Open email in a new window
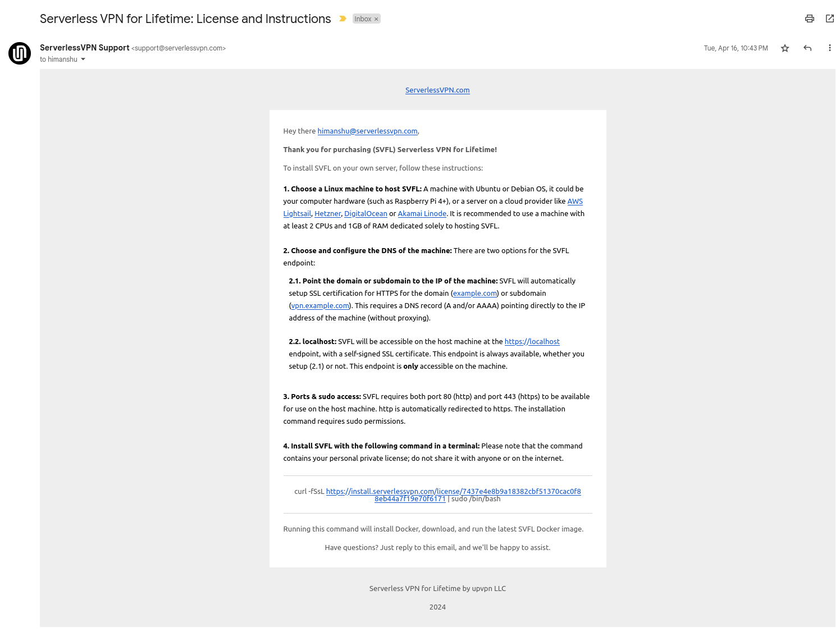840x632 pixels. [x=829, y=19]
